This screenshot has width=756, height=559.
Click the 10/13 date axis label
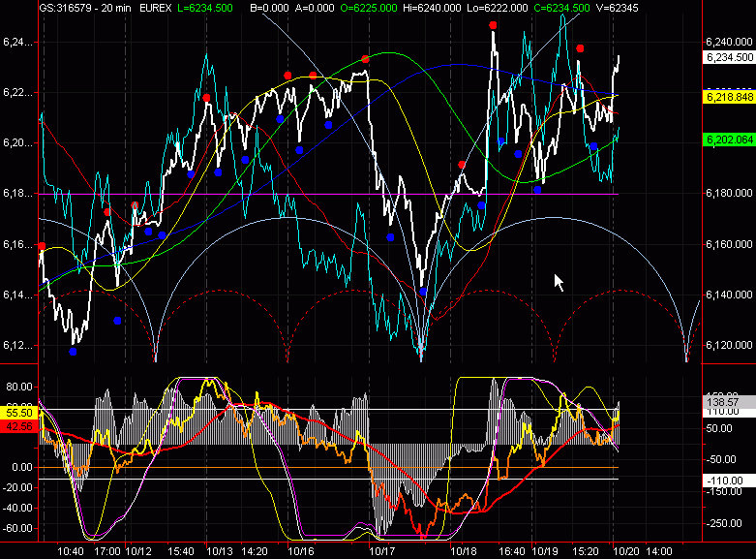coord(220,551)
